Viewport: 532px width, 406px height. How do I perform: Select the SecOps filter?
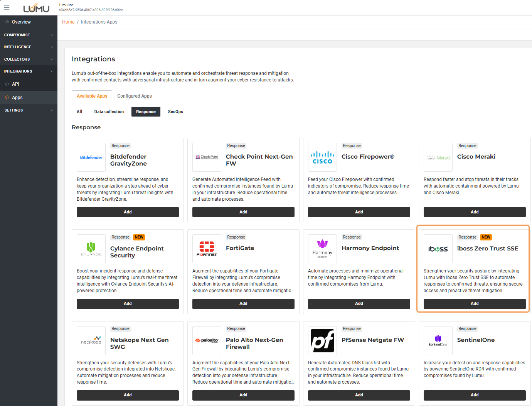pos(175,112)
